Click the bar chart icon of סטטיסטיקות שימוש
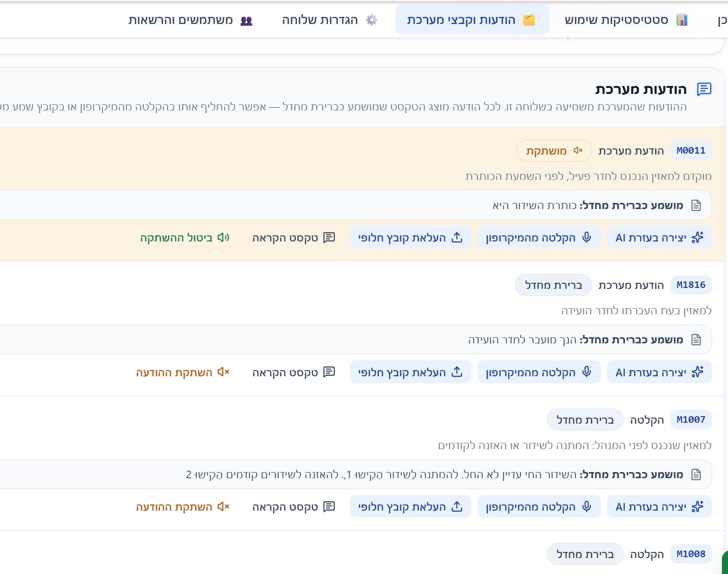 click(x=681, y=20)
